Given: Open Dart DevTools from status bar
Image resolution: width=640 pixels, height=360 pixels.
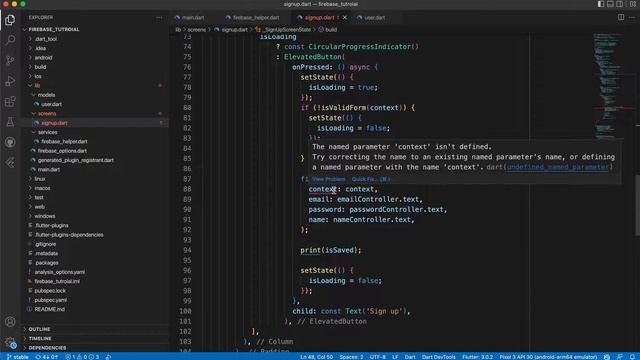Looking at the screenshot, I should click(x=438, y=357).
